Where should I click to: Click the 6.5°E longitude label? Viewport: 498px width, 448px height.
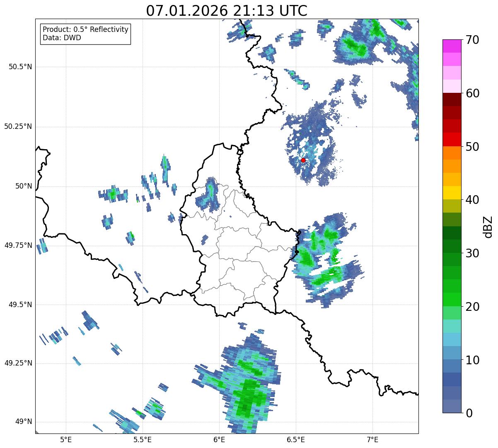296,439
